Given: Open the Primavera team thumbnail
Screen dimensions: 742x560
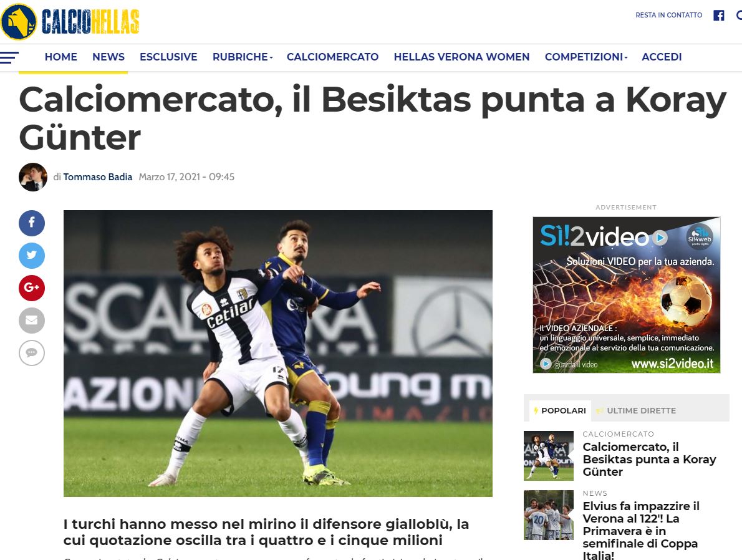Looking at the screenshot, I should point(549,515).
